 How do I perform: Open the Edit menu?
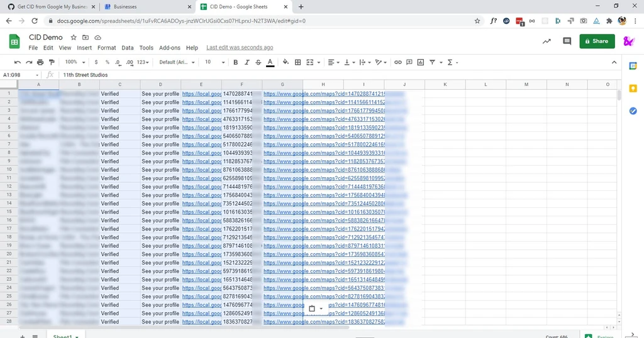pos(48,48)
